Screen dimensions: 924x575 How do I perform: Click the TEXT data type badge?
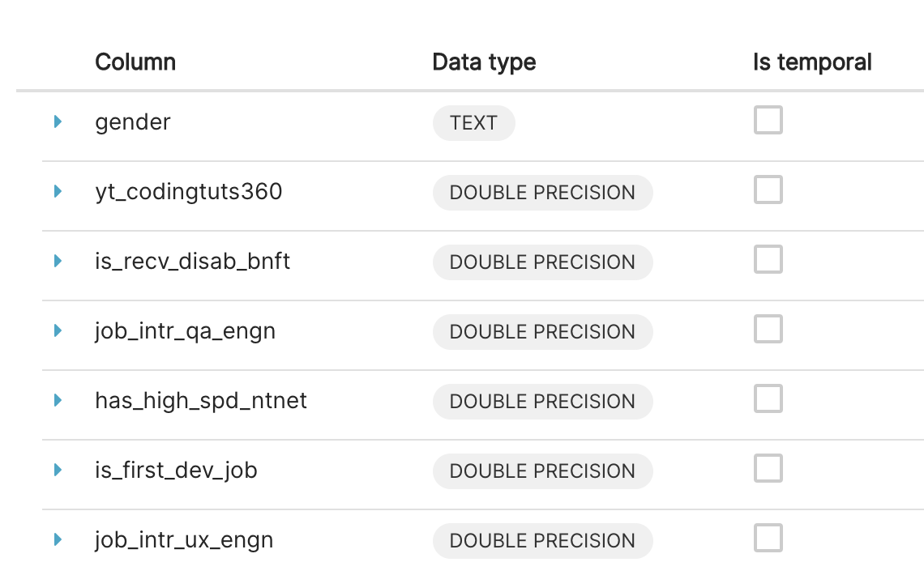(x=473, y=123)
